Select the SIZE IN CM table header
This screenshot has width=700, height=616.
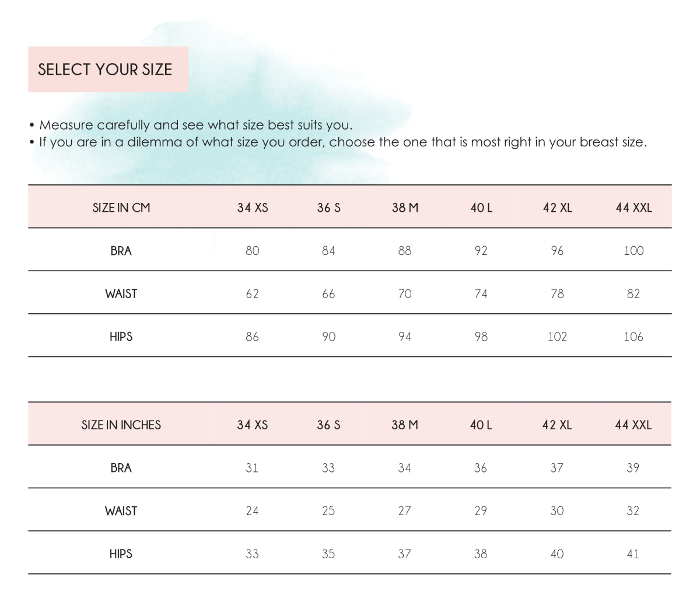tap(121, 207)
